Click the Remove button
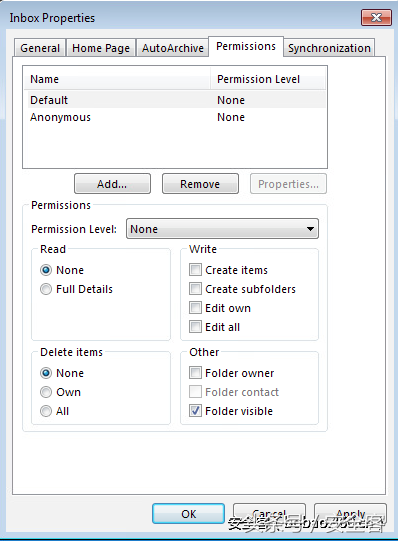 pos(200,184)
